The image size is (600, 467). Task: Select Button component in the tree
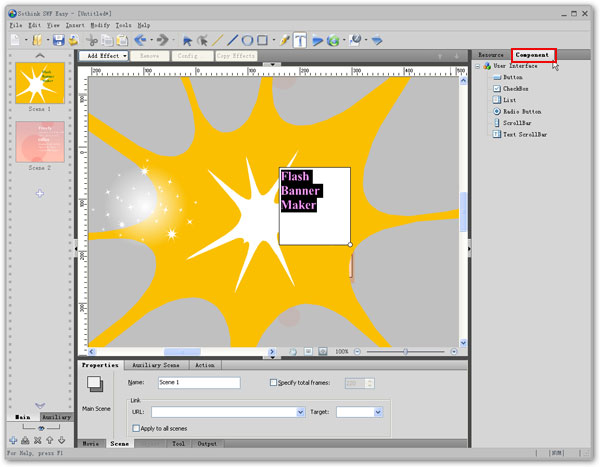coord(508,77)
